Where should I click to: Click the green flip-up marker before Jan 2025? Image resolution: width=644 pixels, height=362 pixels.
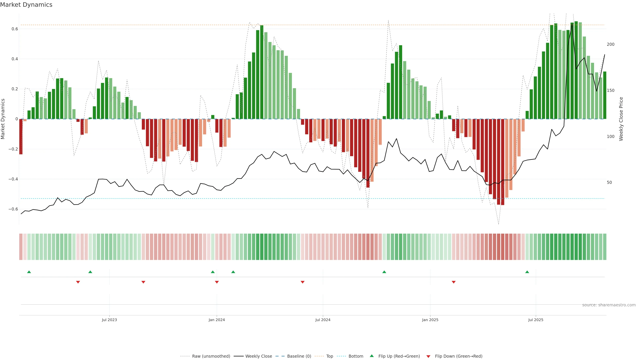[384, 272]
